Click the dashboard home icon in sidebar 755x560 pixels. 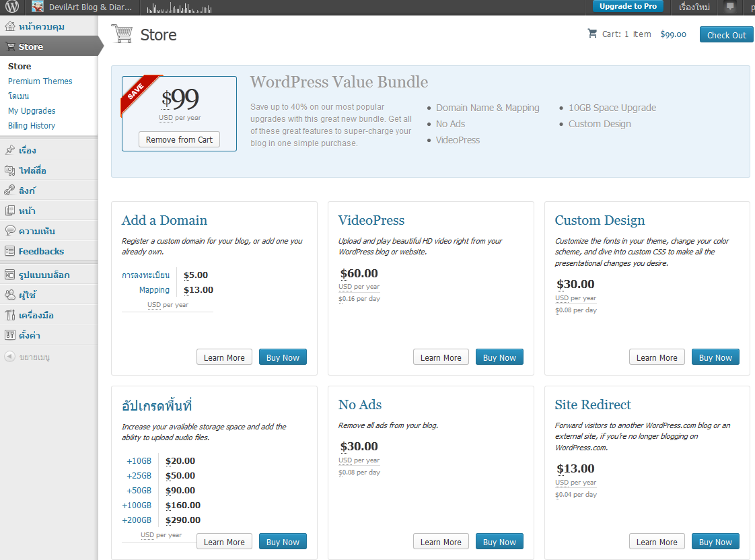click(9, 26)
